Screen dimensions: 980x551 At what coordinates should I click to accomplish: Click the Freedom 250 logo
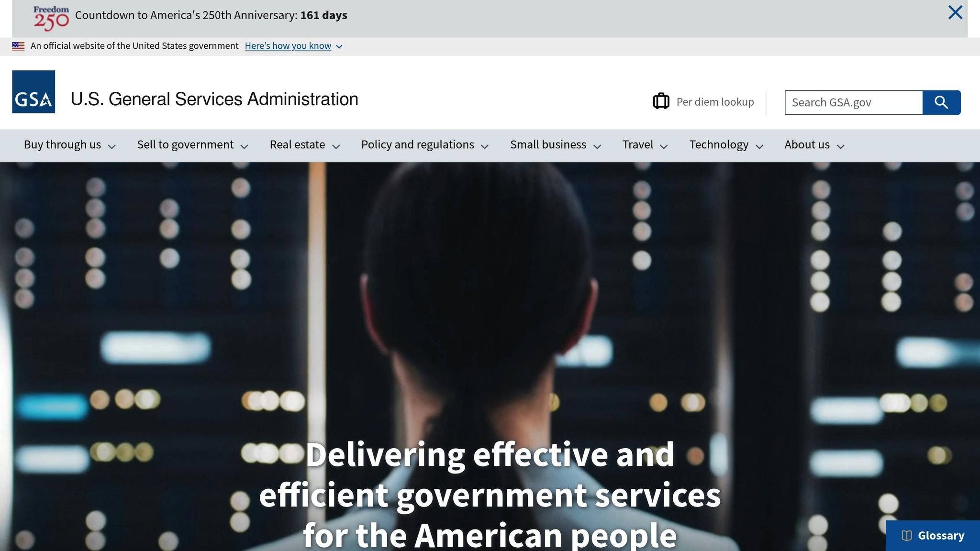(x=51, y=15)
